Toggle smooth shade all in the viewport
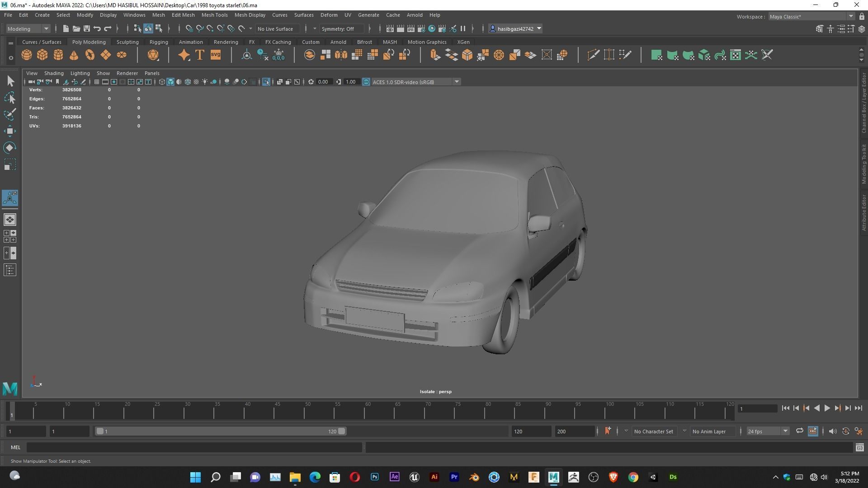The width and height of the screenshot is (868, 488). [170, 82]
